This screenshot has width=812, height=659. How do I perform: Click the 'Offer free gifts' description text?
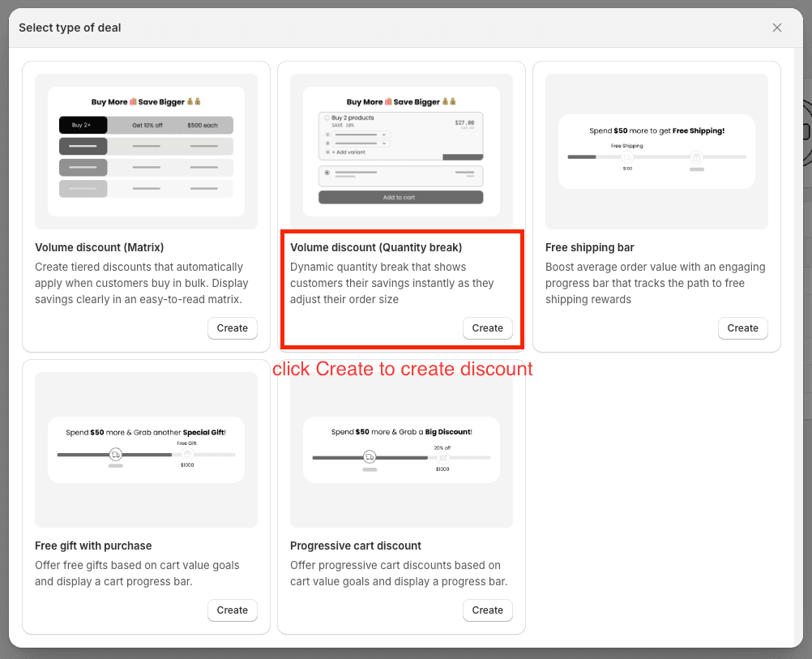(137, 573)
